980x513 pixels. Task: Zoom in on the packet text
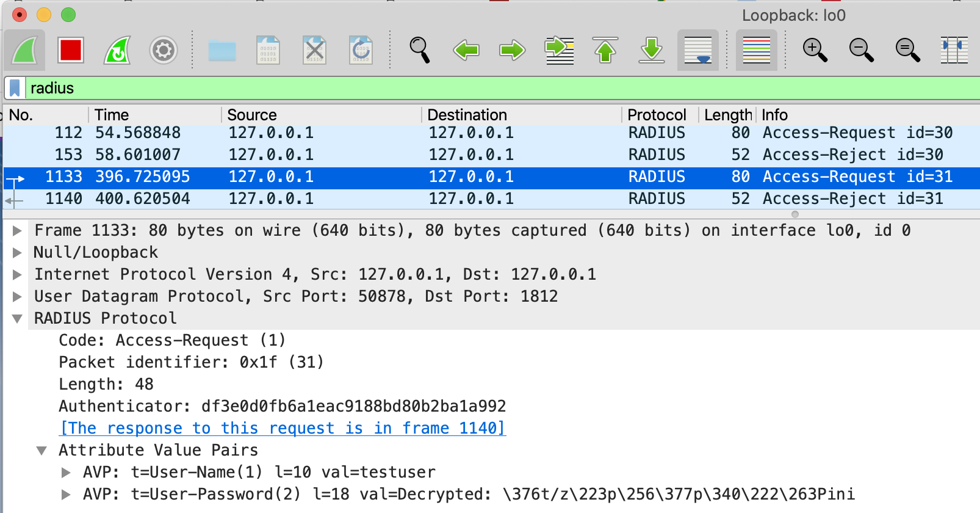[x=815, y=50]
